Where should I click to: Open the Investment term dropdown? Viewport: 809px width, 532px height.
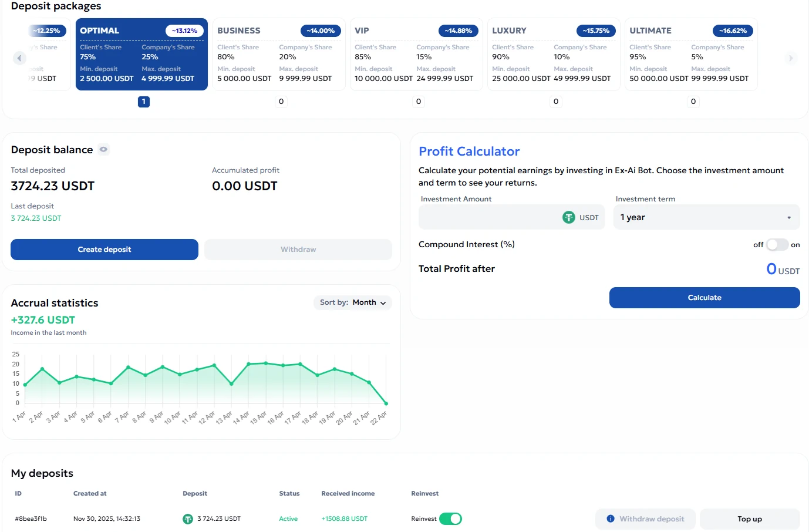[707, 217]
